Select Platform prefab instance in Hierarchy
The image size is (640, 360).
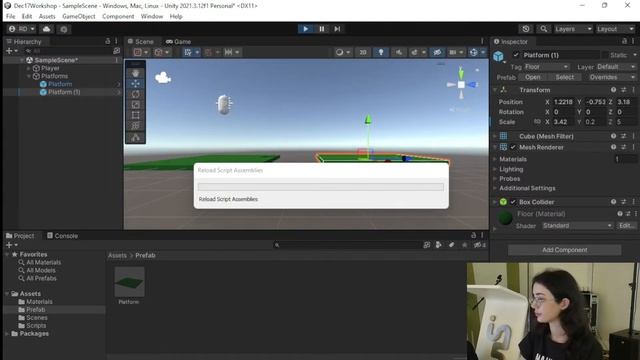60,84
